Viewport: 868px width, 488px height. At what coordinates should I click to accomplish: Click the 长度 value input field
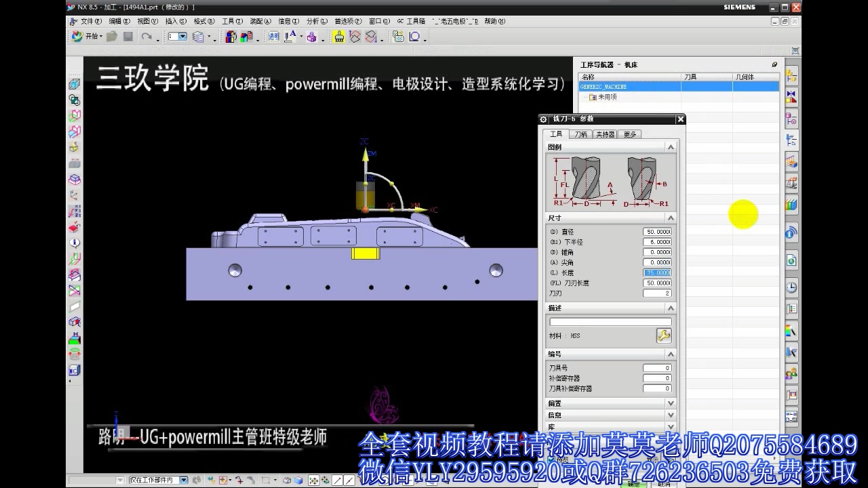coord(656,272)
